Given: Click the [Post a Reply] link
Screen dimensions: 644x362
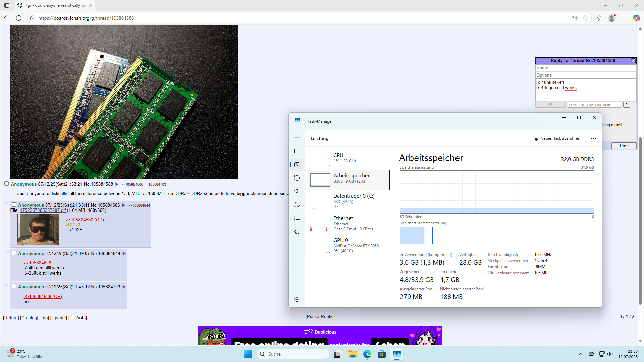Looking at the screenshot, I should point(319,316).
